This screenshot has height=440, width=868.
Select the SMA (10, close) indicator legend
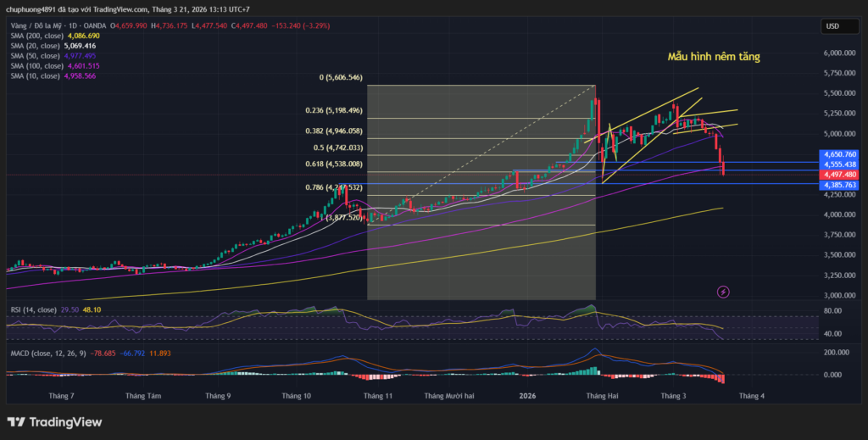pyautogui.click(x=35, y=75)
